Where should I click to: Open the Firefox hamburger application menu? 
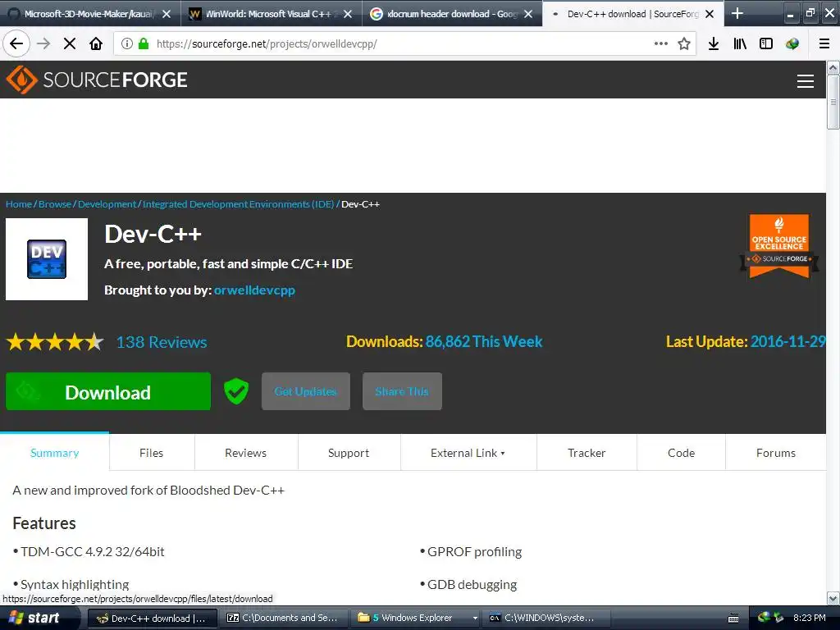824,44
